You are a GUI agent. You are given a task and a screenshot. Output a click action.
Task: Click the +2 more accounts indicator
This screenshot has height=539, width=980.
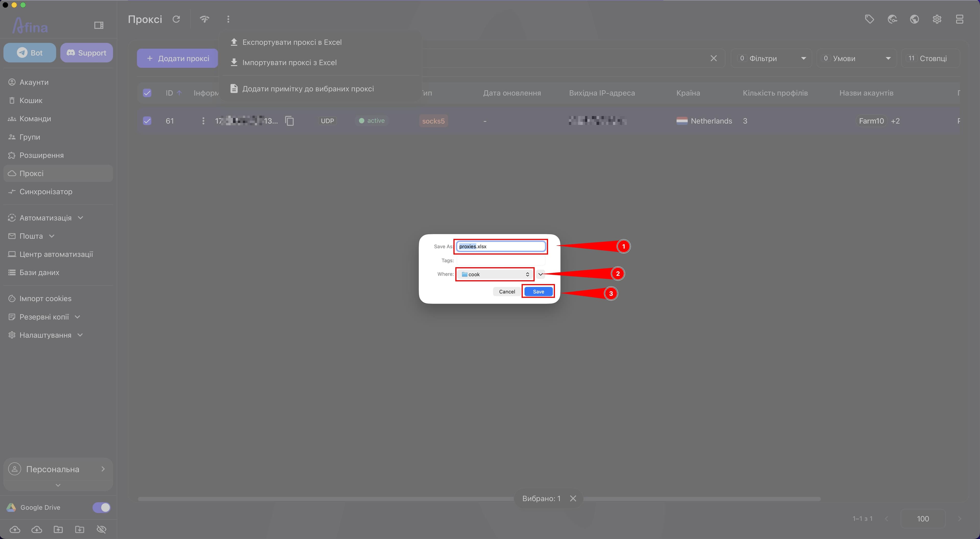point(895,121)
